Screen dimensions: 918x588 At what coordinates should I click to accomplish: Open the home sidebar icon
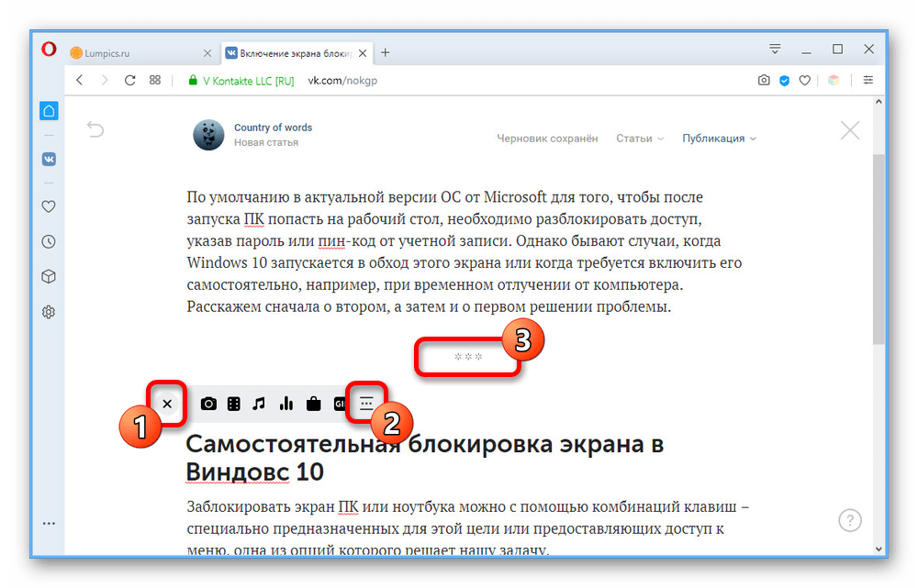point(50,111)
